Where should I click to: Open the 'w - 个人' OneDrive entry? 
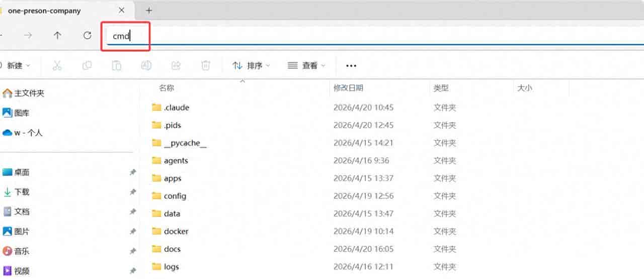coord(23,133)
